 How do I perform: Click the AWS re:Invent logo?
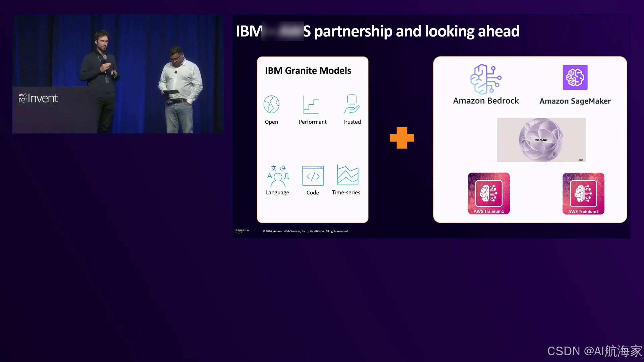click(38, 98)
